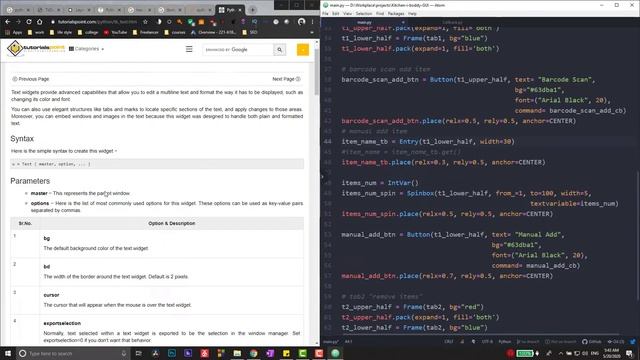
Task: Open the work bookmarks folder
Action: (x=36, y=32)
